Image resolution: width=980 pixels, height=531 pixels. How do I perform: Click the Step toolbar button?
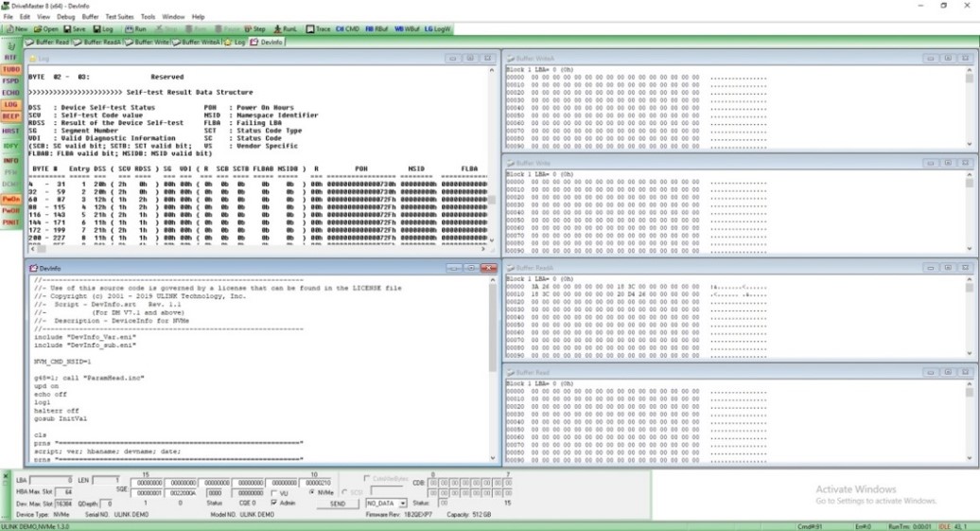[x=255, y=28]
